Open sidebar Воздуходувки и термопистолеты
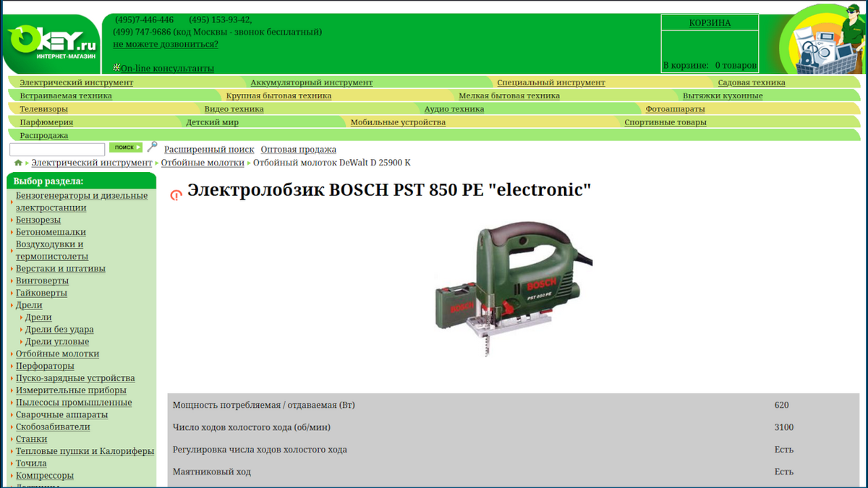 pyautogui.click(x=52, y=250)
